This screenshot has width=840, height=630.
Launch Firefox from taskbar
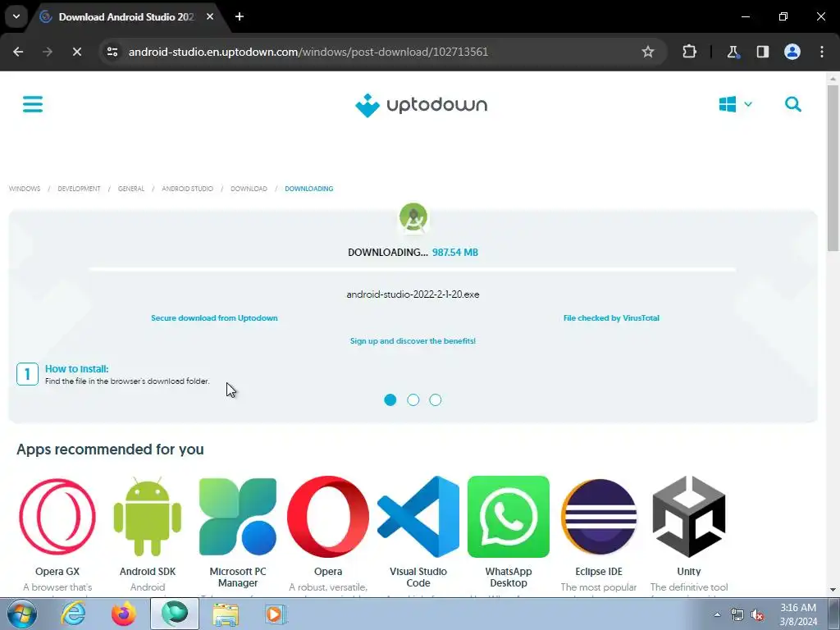coord(124,614)
